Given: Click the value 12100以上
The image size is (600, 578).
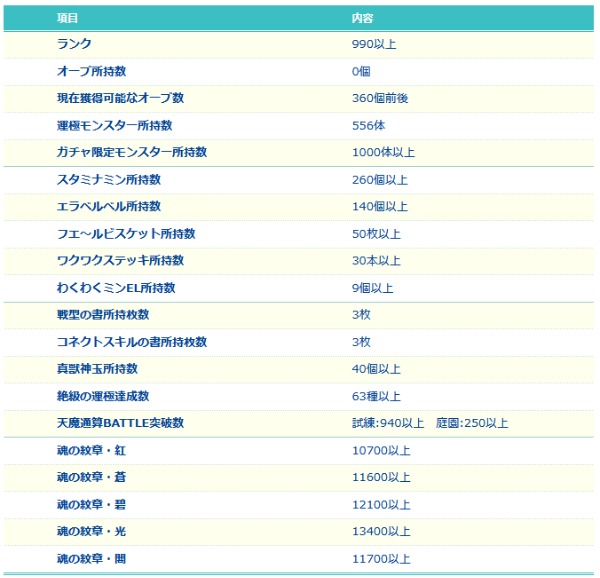Looking at the screenshot, I should 381,505.
